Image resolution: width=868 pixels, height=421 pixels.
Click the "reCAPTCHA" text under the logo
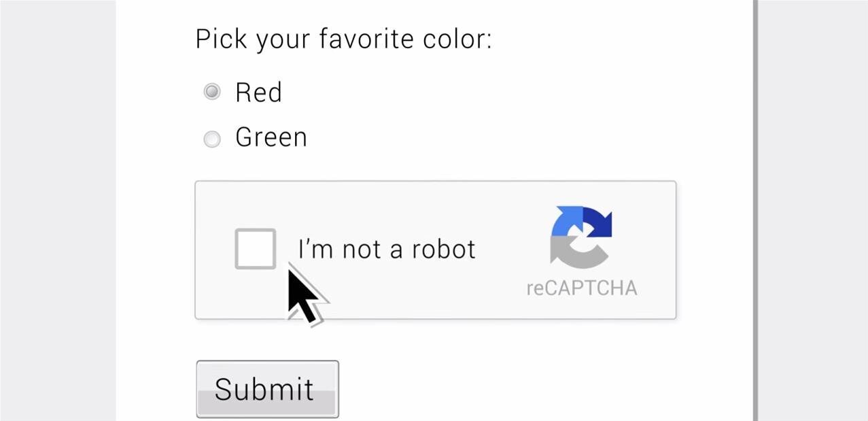tap(582, 288)
